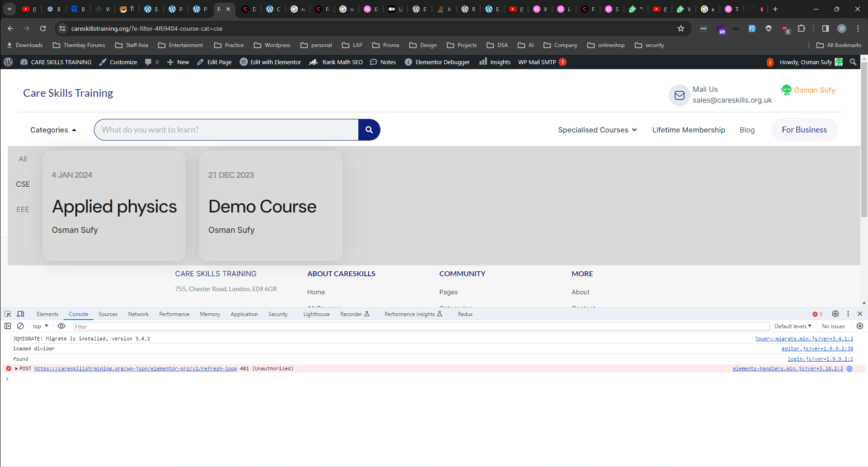Close the DevTools panel
Viewport: 868px width, 467px height.
click(x=860, y=314)
